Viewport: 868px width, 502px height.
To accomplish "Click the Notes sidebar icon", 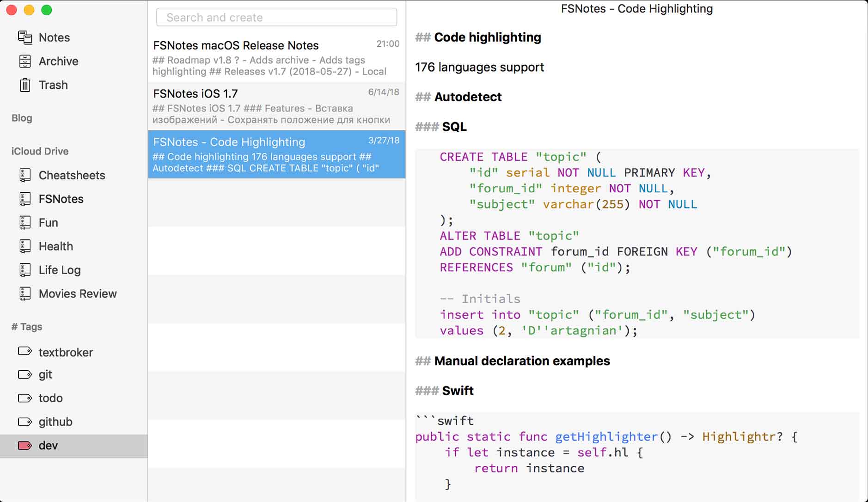I will coord(25,37).
